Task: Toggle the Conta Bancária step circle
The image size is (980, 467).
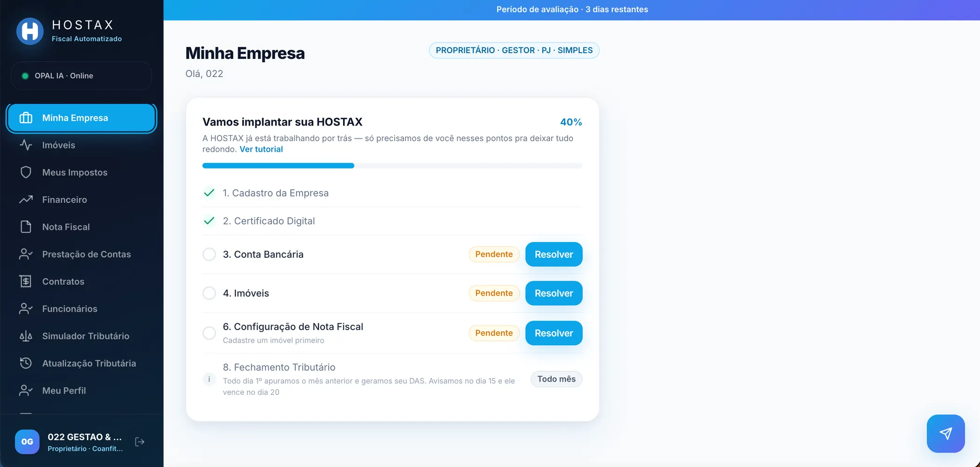Action: point(209,255)
